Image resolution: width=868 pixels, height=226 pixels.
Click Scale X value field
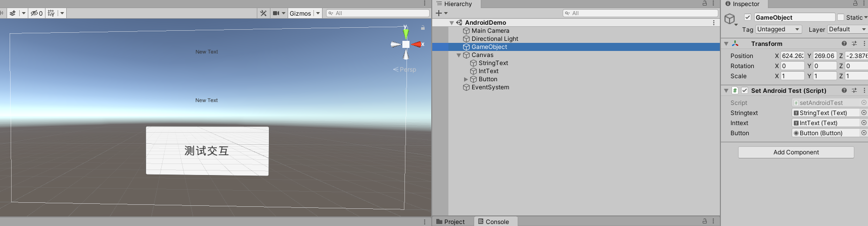pos(792,76)
